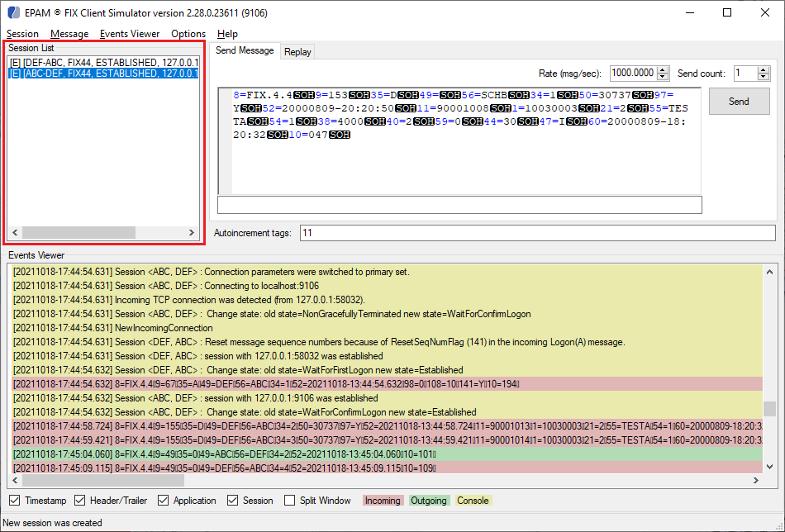Toggle the Application checkbox
Viewport: 785px width, 532px height.
pos(164,501)
